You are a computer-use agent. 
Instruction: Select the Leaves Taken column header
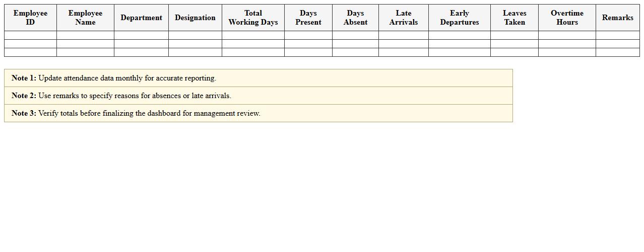[x=514, y=18]
